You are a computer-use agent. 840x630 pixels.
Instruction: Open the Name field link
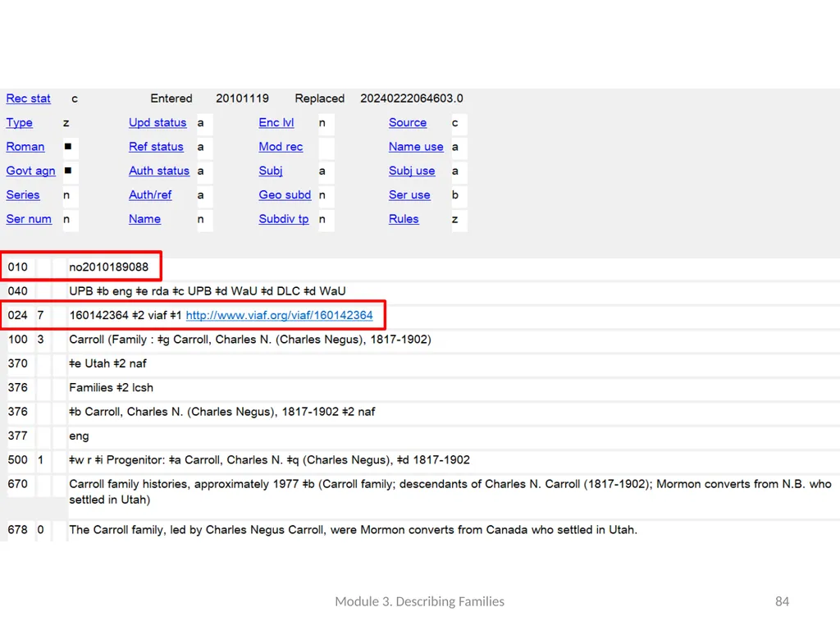click(144, 219)
